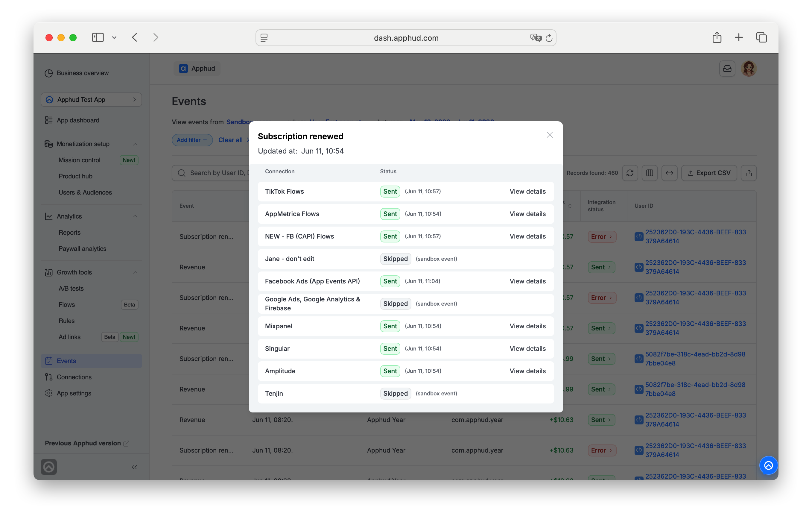The height and width of the screenshot is (525, 812).
Task: Collapse the Monetization setup section
Action: (135, 144)
